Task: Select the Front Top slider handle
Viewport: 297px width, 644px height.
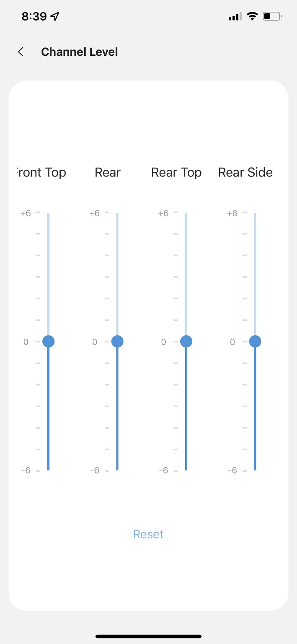Action: coord(49,342)
